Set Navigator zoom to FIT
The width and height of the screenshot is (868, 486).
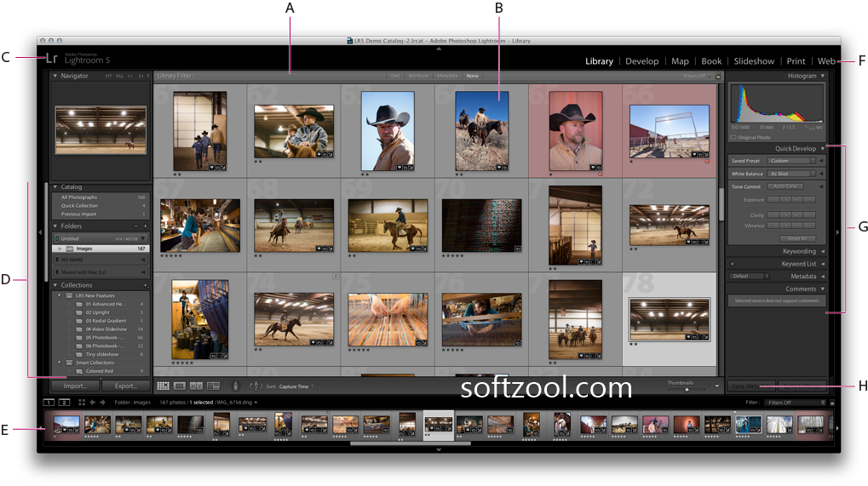tap(108, 76)
